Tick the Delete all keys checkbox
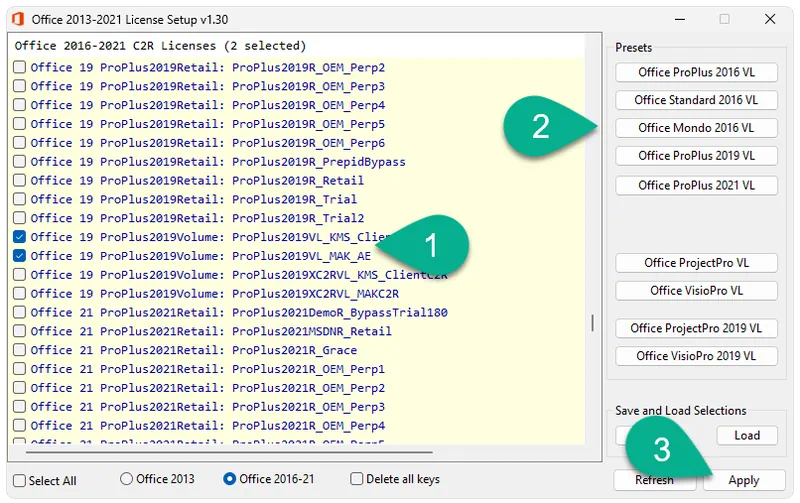The image size is (800, 503). coord(358,479)
